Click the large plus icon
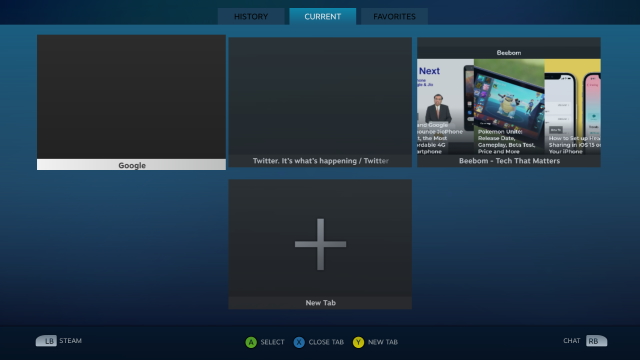 click(x=320, y=244)
